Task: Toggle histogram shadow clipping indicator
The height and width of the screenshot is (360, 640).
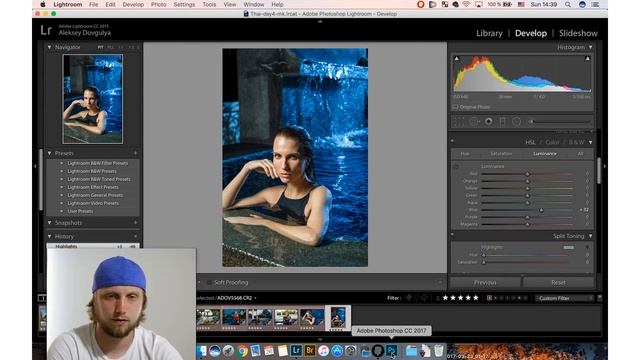Action: [x=457, y=59]
